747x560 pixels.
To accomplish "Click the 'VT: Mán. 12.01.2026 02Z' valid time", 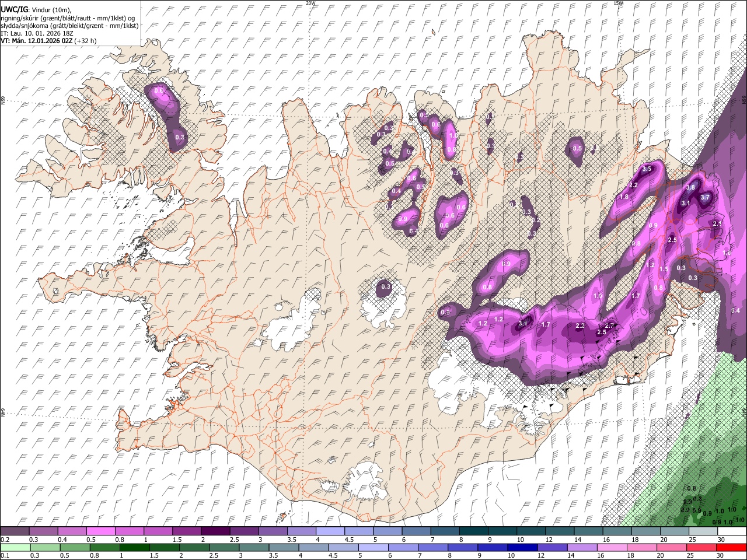I will click(x=36, y=41).
